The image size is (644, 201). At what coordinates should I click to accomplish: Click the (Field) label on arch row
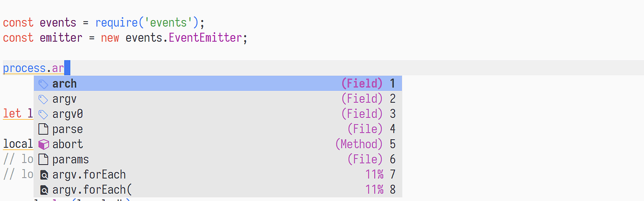coord(362,84)
